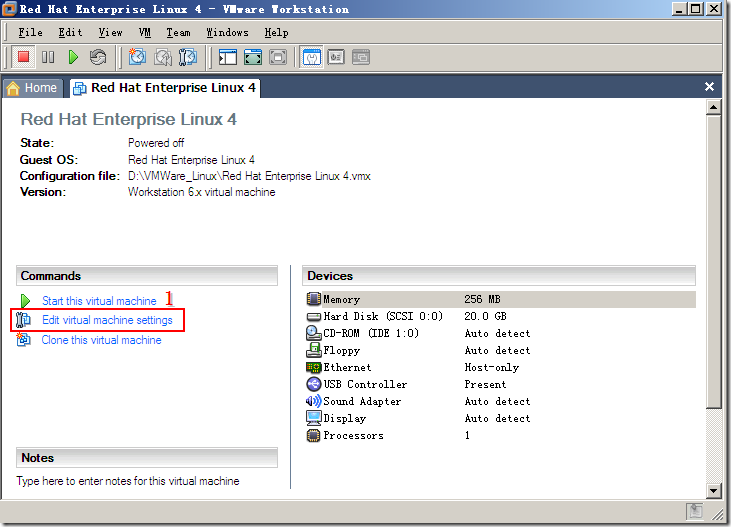
Task: Open the Help menu
Action: (x=276, y=33)
